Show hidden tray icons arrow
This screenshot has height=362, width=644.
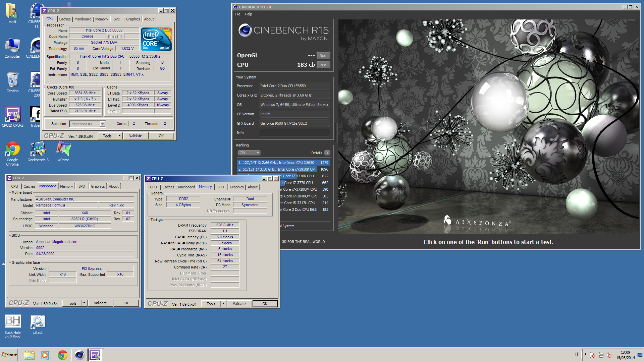(x=585, y=355)
